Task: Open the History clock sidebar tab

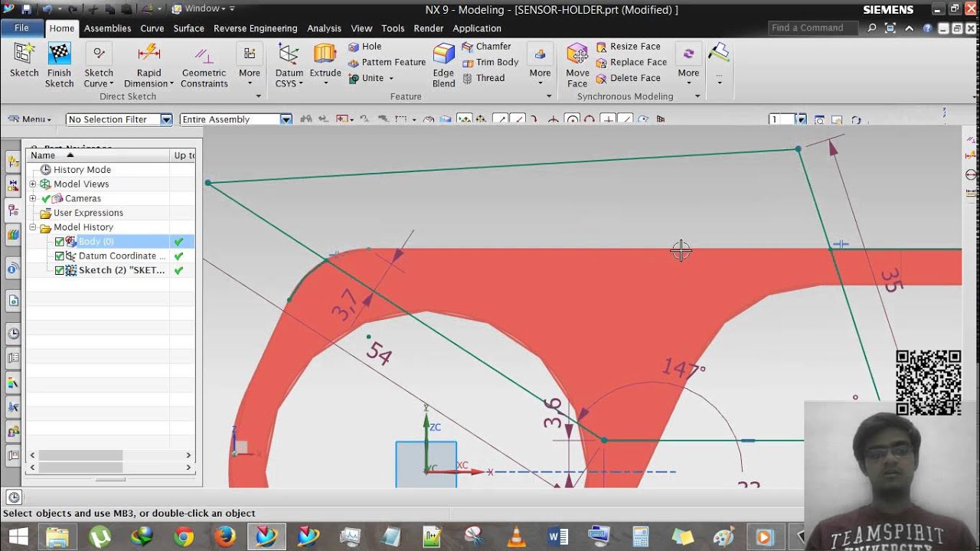Action: 13,333
